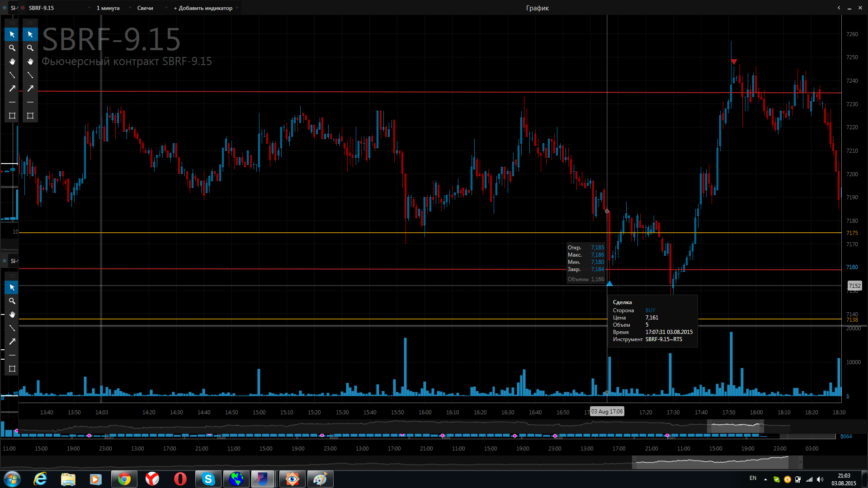Click the upper navigator range slider thumb
The height and width of the screenshot is (488, 868).
pos(736,425)
